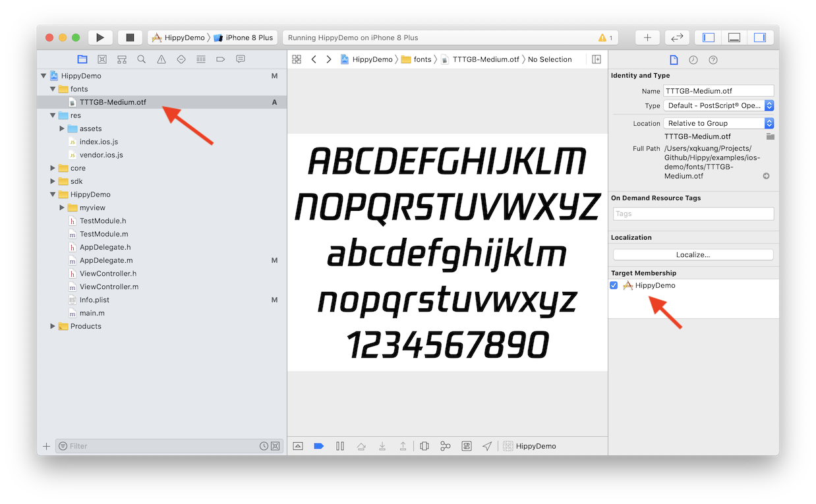Pause program execution
Viewport: 816px width, 504px height.
click(x=340, y=446)
